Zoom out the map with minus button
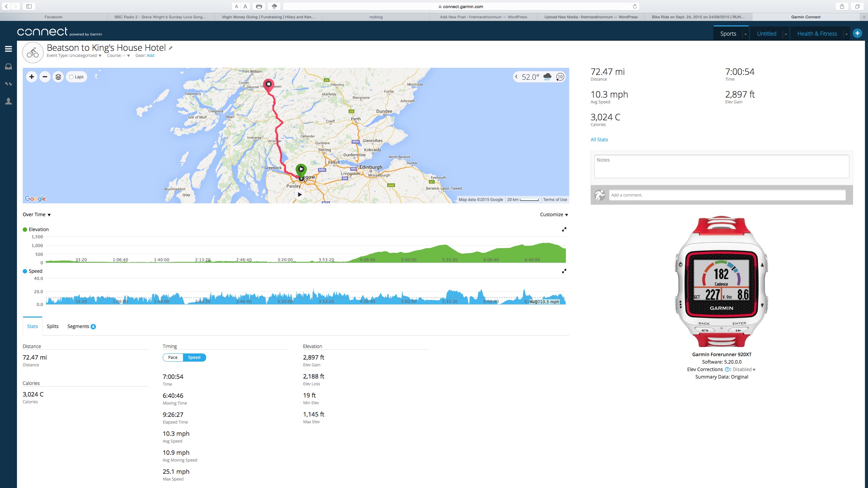The width and height of the screenshot is (868, 488). (x=45, y=77)
